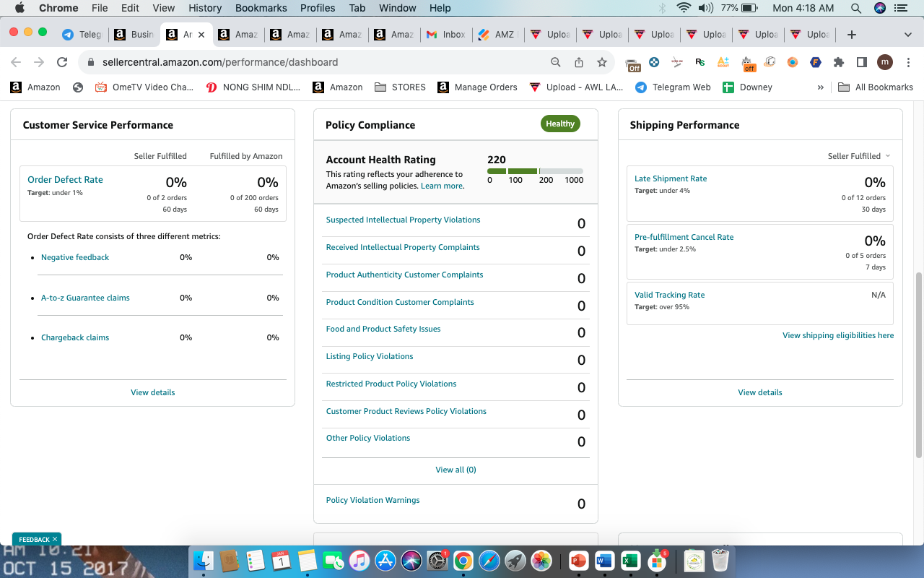The image size is (924, 578).
Task: Click the zoom magnifier icon in address bar
Action: coord(556,62)
